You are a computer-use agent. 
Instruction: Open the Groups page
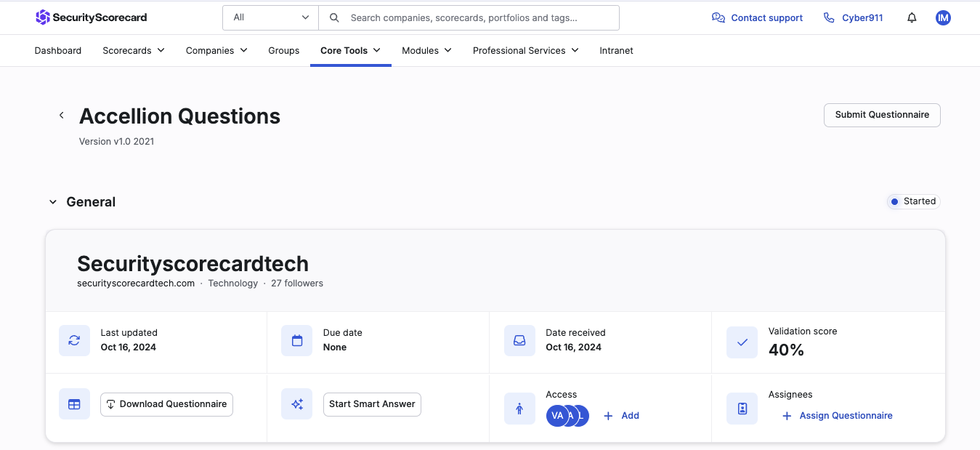point(284,50)
